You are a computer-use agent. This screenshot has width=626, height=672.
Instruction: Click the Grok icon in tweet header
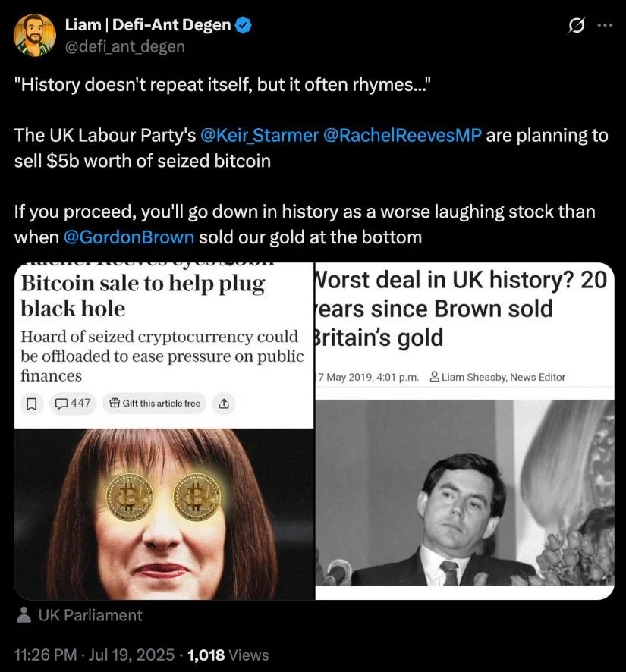click(577, 25)
